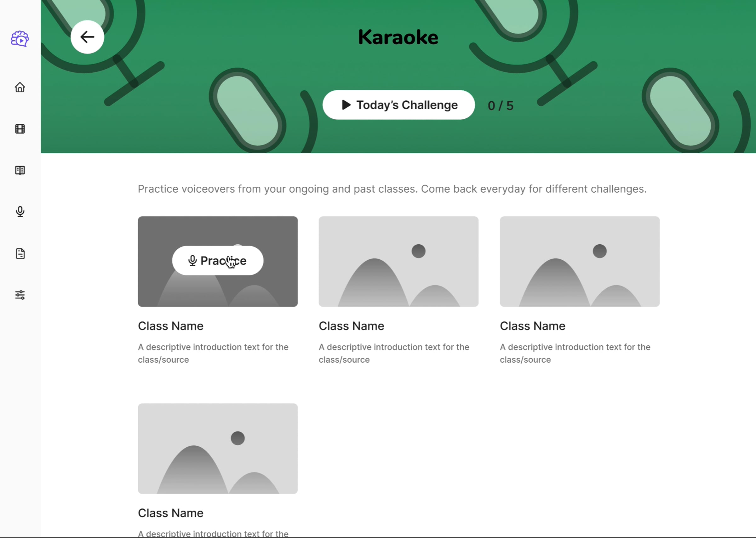Click the back arrow button

click(x=87, y=37)
